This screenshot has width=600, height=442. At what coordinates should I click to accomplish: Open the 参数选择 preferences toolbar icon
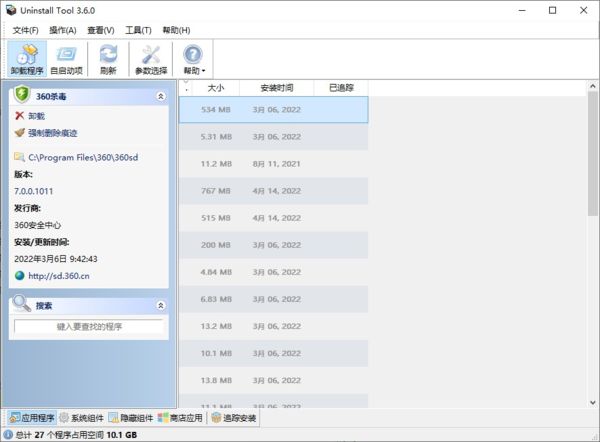coord(151,59)
